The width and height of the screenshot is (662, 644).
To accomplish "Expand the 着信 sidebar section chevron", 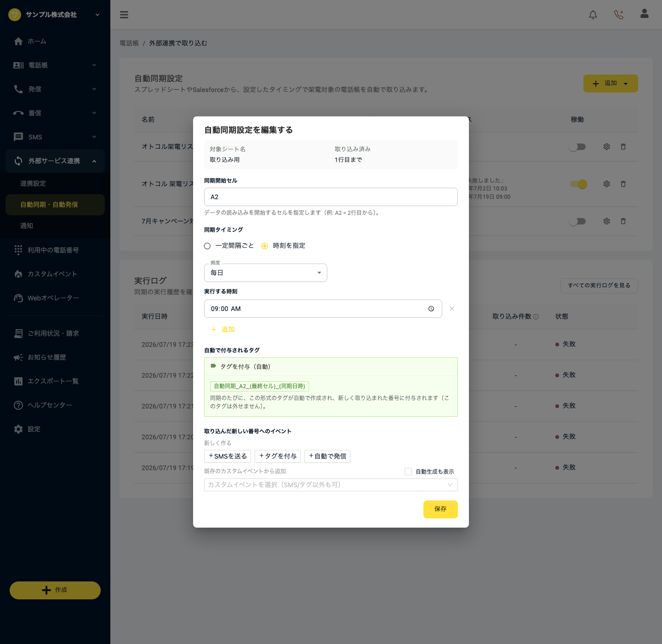I will pos(94,113).
